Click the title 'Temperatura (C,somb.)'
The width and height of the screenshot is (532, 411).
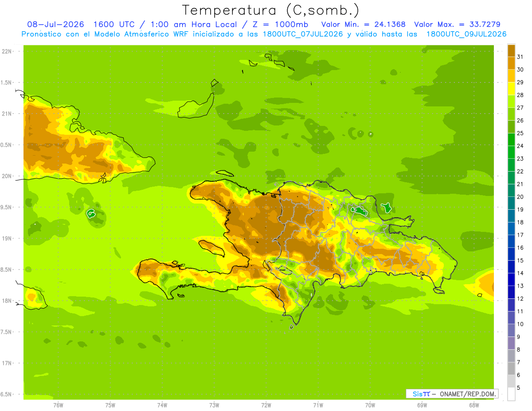click(x=271, y=10)
